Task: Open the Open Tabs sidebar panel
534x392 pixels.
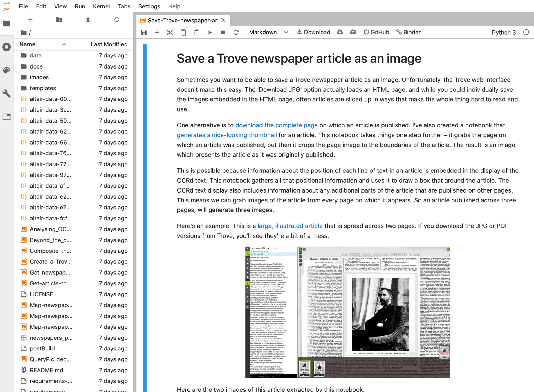Action: click(7, 117)
